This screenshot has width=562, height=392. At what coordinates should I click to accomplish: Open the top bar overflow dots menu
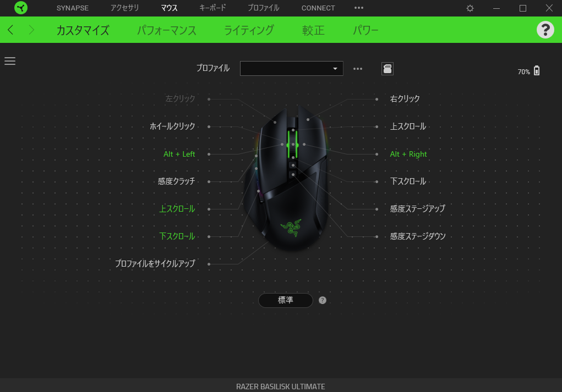359,8
